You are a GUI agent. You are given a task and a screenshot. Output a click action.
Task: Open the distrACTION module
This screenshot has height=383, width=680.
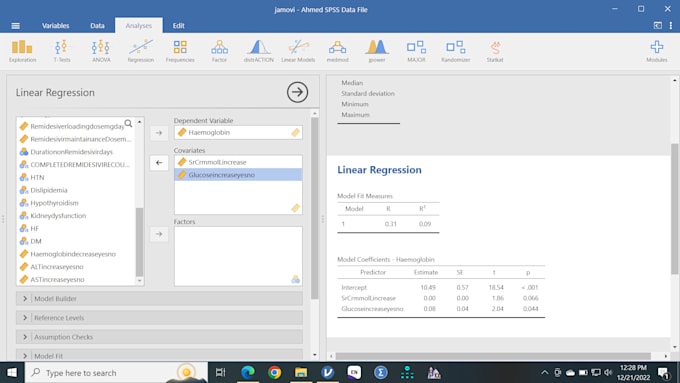(x=258, y=51)
